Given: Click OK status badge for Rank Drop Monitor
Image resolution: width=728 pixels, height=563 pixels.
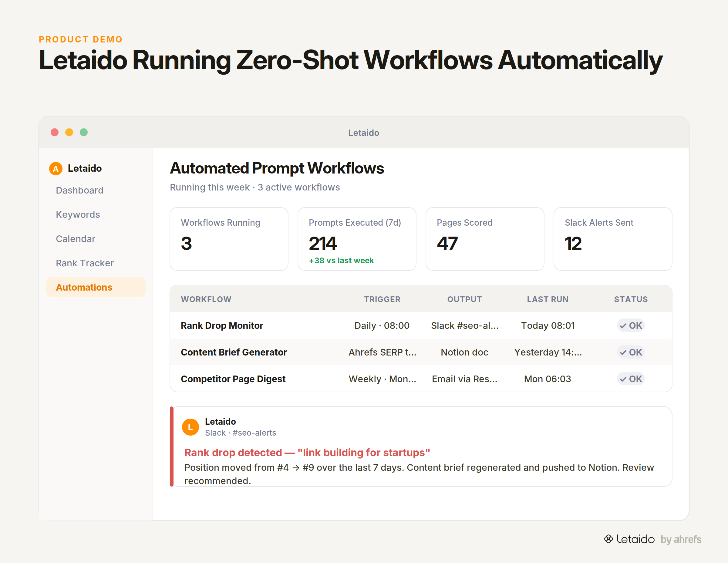Looking at the screenshot, I should [x=631, y=326].
